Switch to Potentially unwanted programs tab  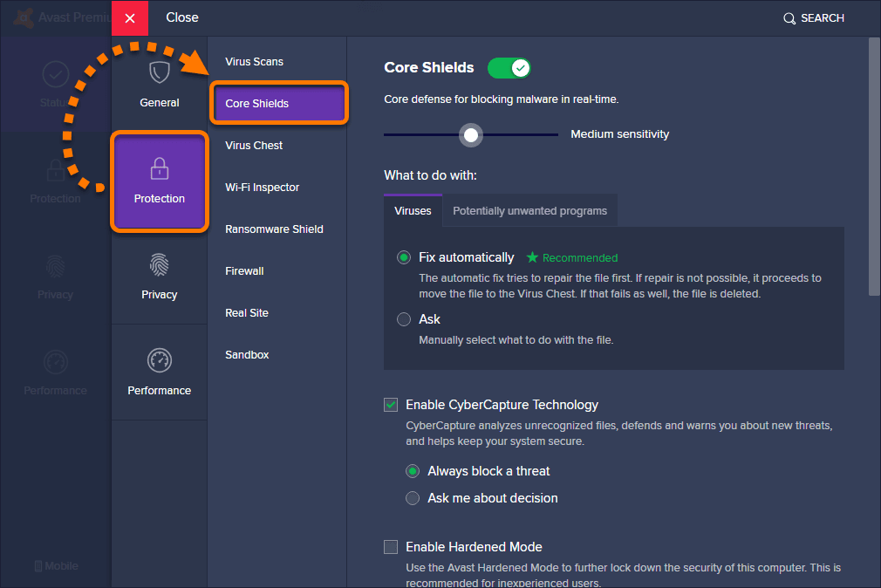click(529, 211)
